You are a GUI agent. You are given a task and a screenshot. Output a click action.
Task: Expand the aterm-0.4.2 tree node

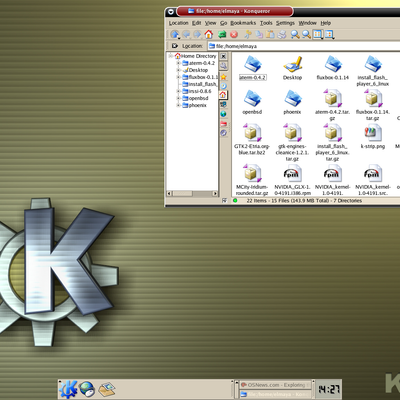(x=178, y=63)
